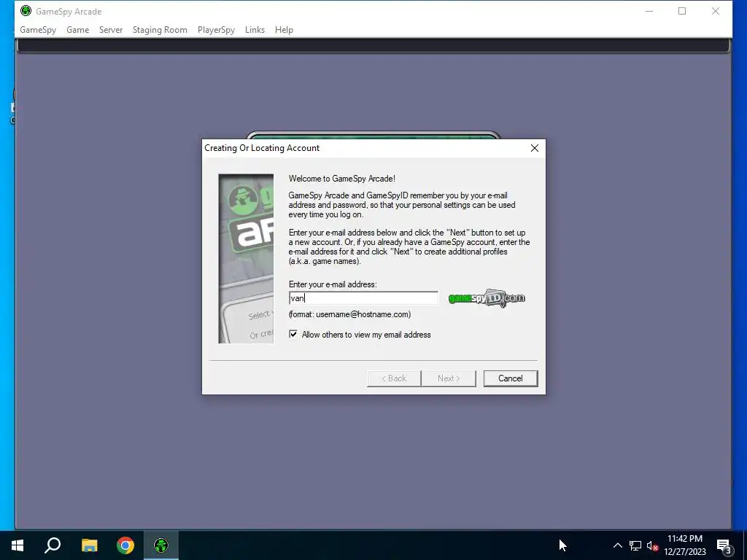747x560 pixels.
Task: Click the GameSpy Arcade wizard image
Action: click(x=246, y=259)
